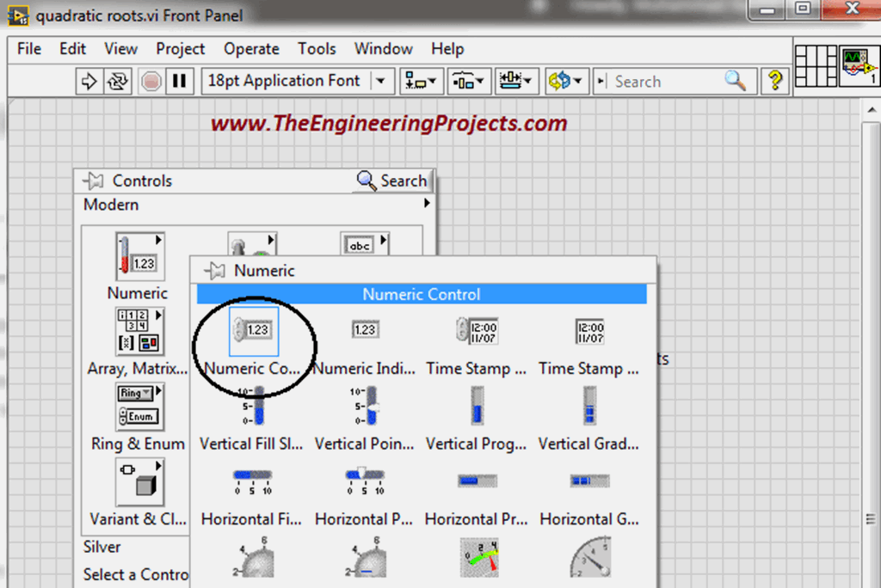Open the 18pt Application Font dropdown
This screenshot has width=881, height=588.
click(379, 80)
